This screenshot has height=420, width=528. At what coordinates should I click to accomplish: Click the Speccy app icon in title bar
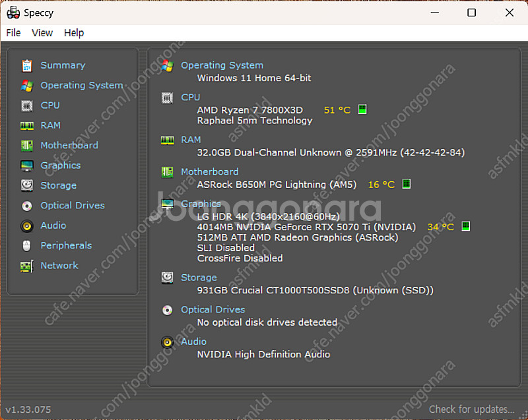coord(13,13)
